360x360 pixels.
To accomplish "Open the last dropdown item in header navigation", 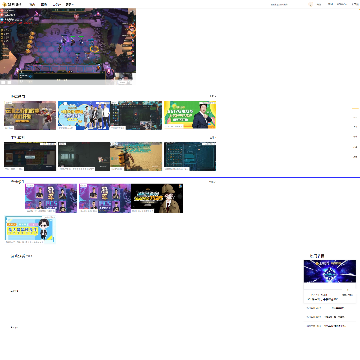I will [x=69, y=4].
